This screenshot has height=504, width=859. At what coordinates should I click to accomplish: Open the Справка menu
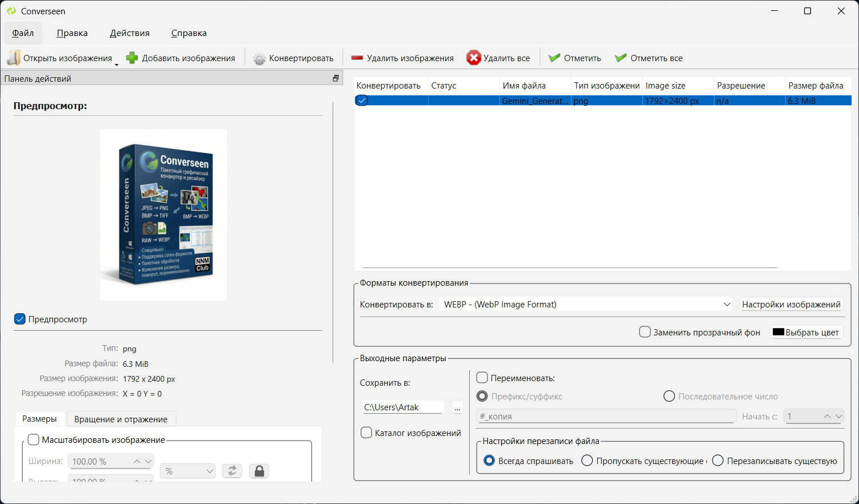click(x=189, y=33)
